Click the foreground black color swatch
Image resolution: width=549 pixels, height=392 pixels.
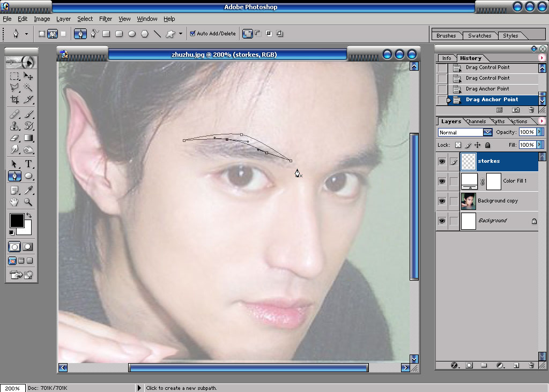[x=17, y=221]
